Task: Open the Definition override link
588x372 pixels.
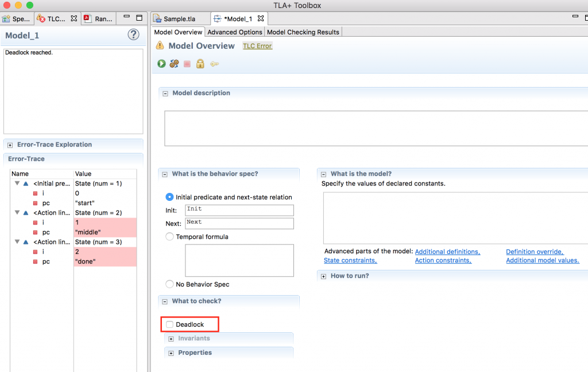Action: click(535, 251)
